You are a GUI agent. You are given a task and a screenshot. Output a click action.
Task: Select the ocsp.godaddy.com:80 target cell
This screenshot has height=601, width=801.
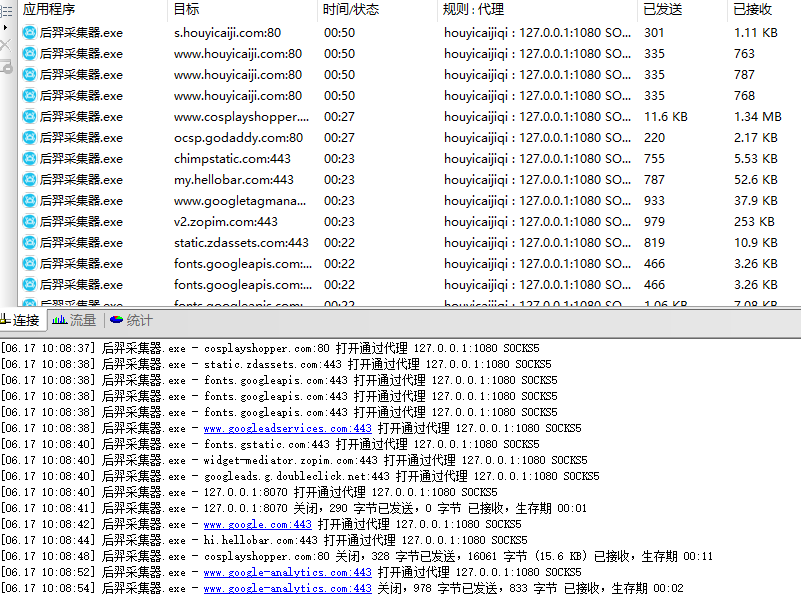[238, 137]
